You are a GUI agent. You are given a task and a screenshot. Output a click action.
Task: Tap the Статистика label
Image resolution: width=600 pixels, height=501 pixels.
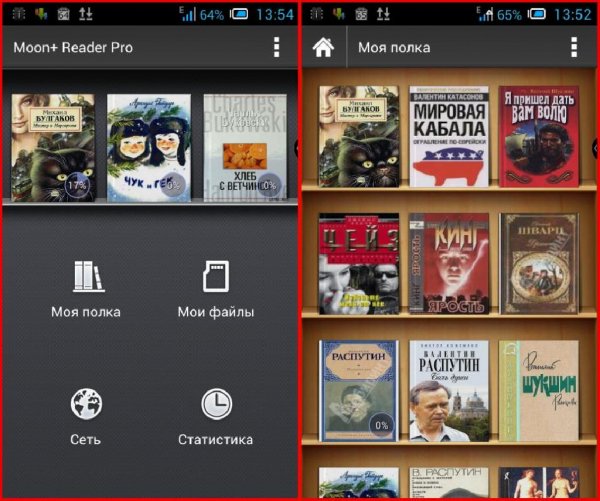tap(215, 439)
